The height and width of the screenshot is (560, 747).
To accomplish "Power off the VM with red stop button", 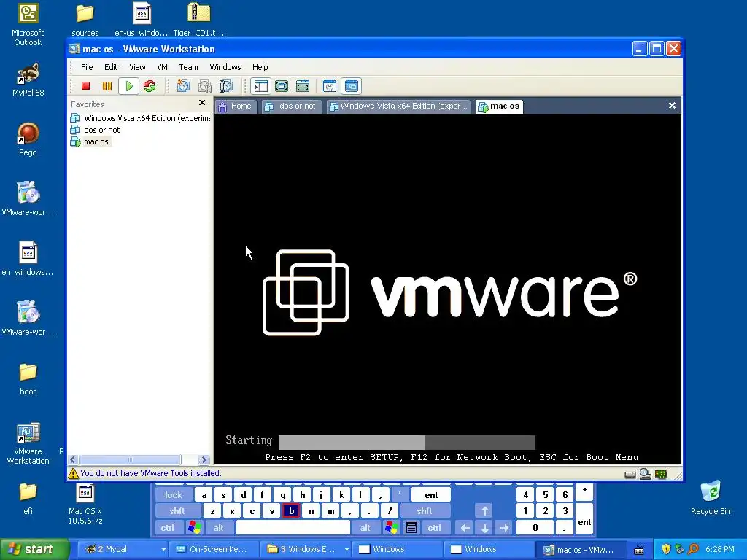I will point(86,86).
